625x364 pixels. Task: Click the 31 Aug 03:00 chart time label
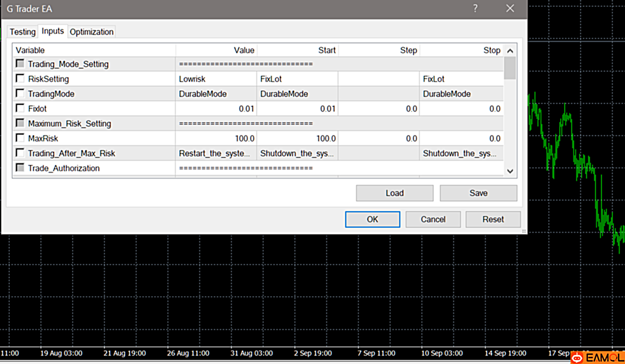[x=251, y=353]
